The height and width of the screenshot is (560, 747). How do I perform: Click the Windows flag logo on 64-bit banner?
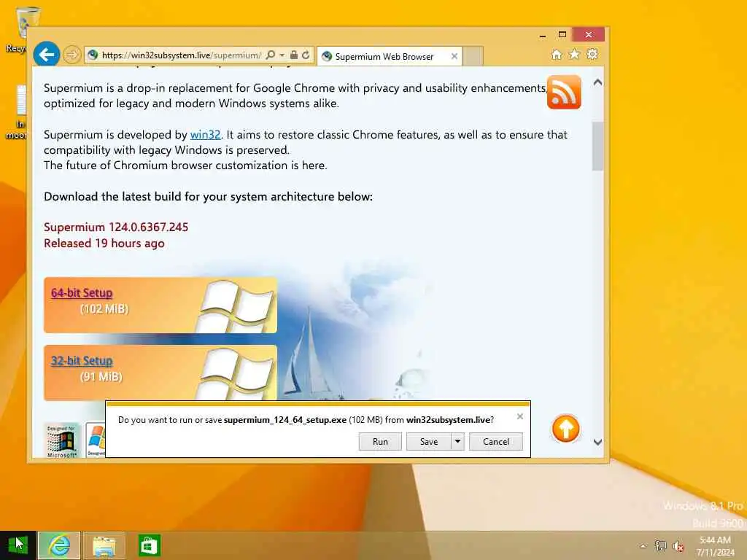236,306
